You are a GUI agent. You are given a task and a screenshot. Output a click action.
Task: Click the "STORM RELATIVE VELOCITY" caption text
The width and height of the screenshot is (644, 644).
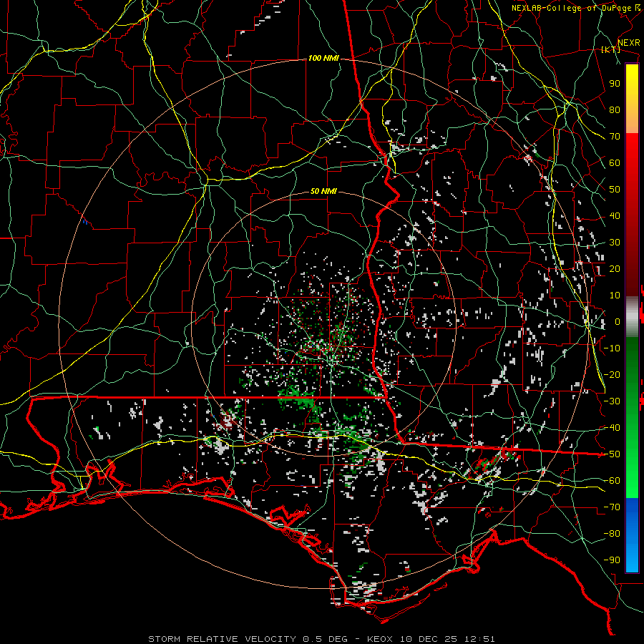point(222,639)
